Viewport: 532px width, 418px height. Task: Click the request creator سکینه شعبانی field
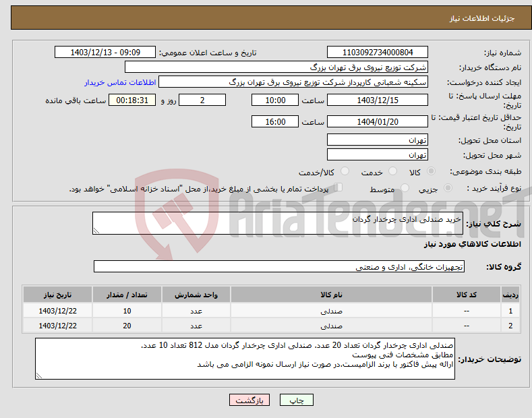pos(293,82)
